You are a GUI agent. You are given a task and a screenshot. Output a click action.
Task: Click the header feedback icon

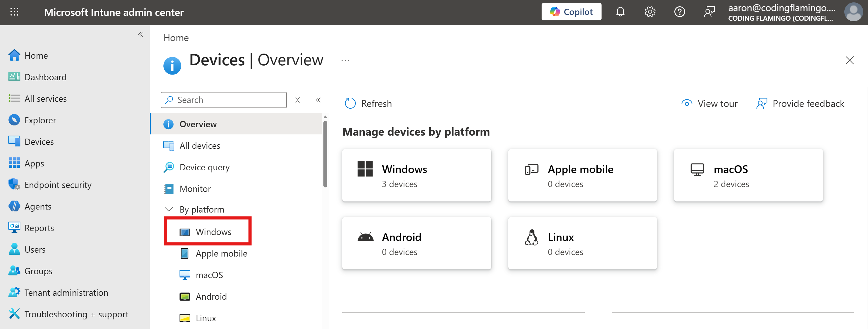tap(709, 12)
